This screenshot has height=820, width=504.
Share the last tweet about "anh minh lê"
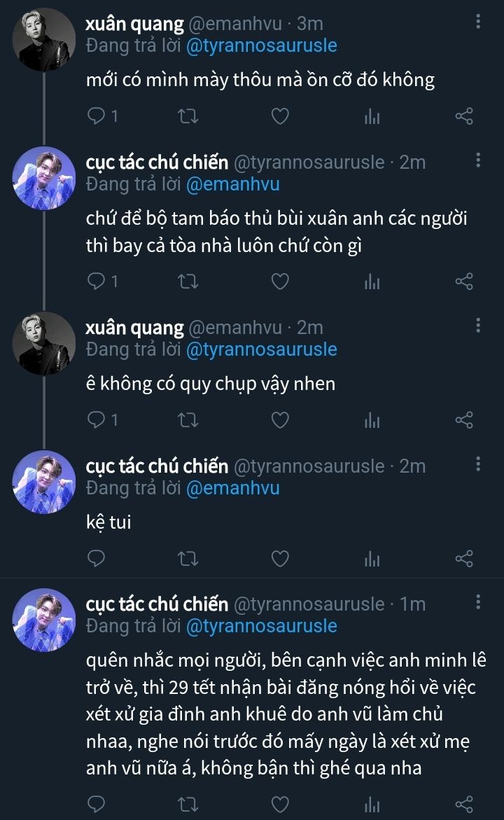(x=464, y=803)
